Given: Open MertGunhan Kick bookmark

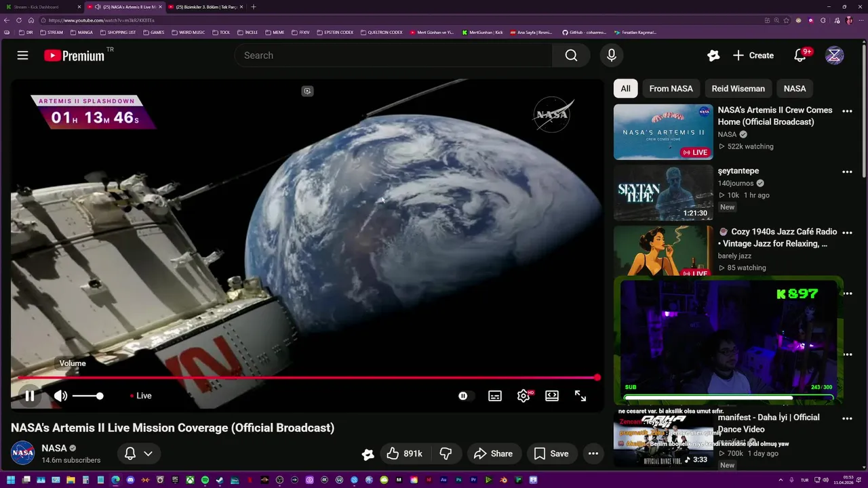Looking at the screenshot, I should pyautogui.click(x=483, y=33).
